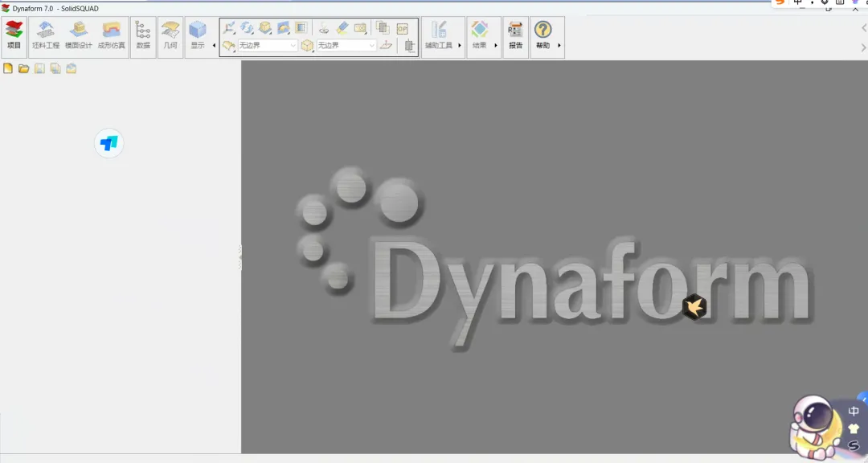Click the camera snapshot icon

click(x=360, y=27)
